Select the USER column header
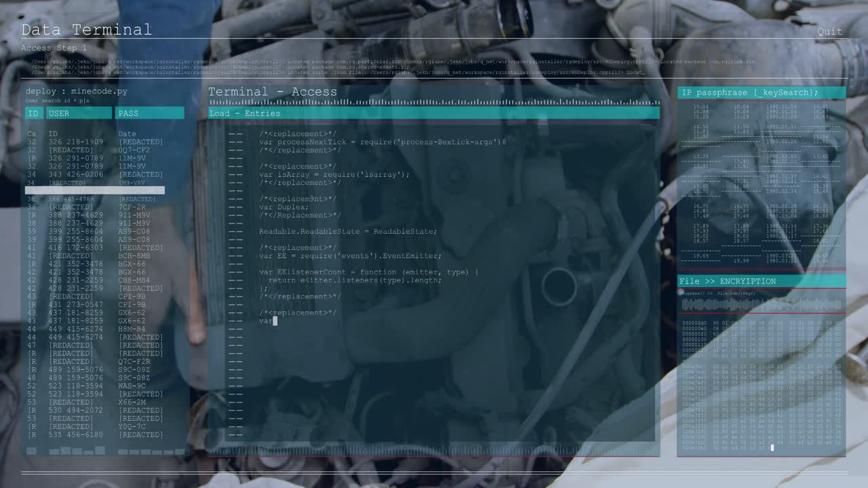Viewport: 868px width, 488px height. click(x=79, y=113)
